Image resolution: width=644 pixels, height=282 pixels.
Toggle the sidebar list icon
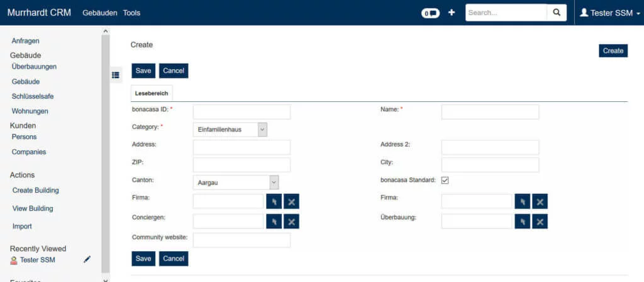pos(116,75)
